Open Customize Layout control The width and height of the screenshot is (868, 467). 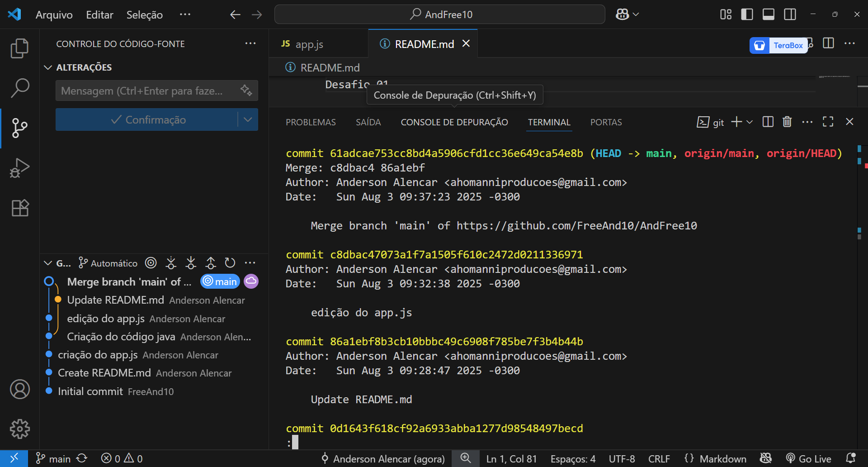pos(726,14)
